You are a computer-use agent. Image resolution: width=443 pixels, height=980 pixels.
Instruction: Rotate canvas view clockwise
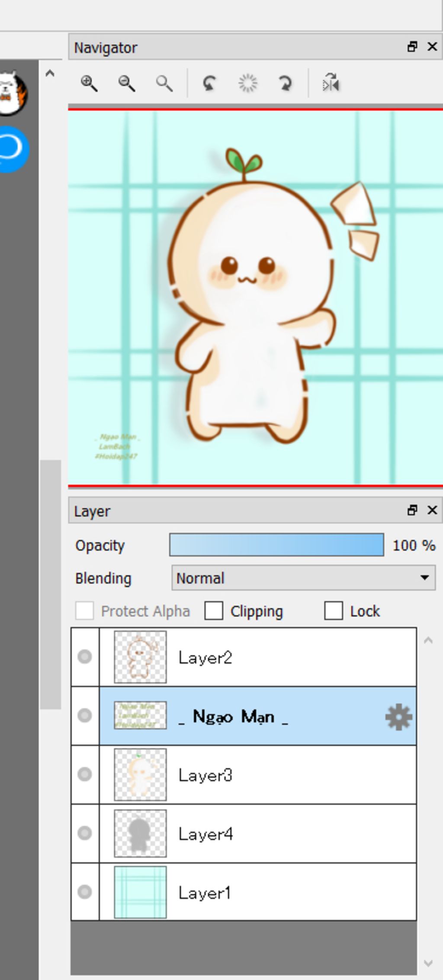click(x=285, y=83)
